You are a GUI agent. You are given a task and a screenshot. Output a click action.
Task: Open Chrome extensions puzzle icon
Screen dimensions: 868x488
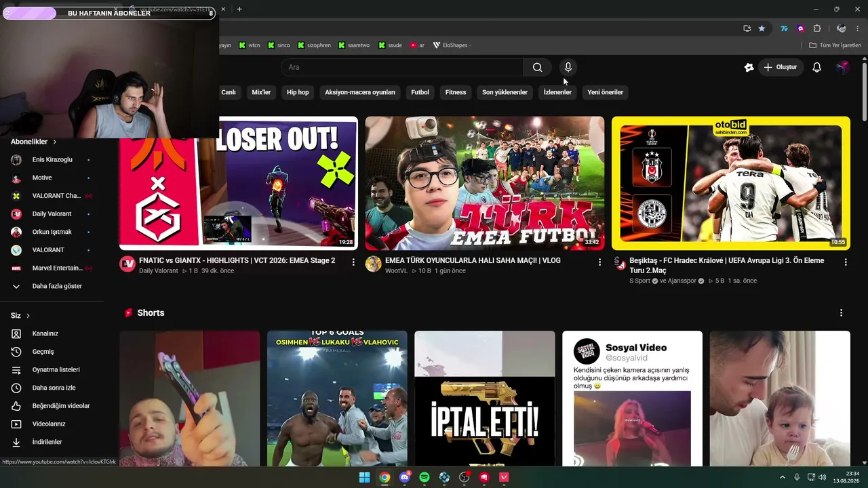[816, 28]
